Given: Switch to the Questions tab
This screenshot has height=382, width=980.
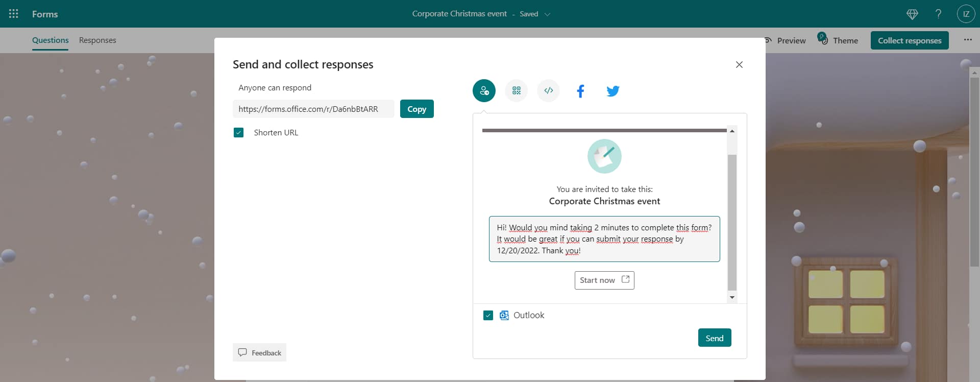Looking at the screenshot, I should (x=50, y=40).
